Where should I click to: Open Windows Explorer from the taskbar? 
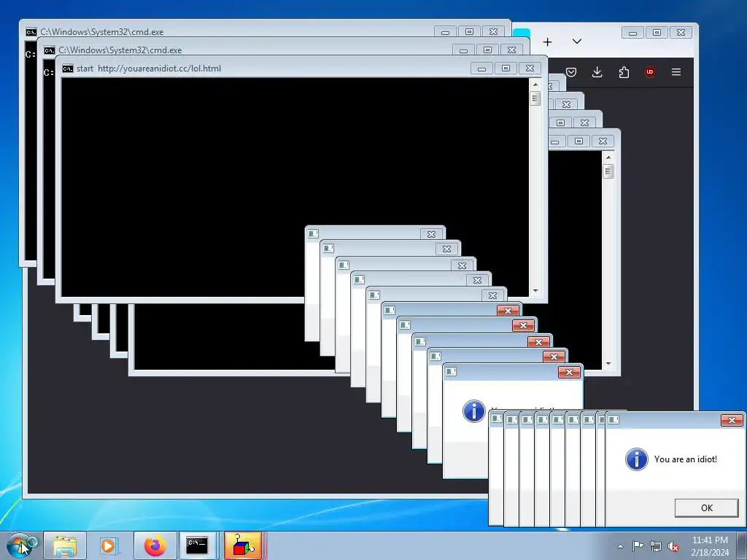65,545
